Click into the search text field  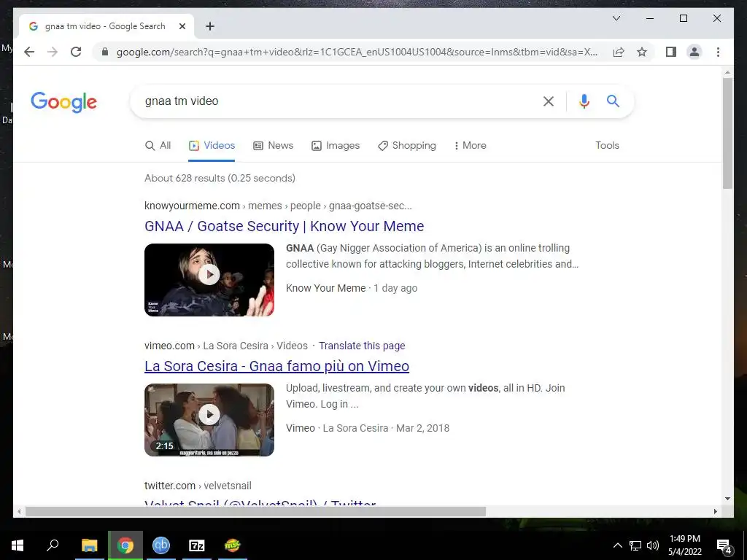[333, 101]
